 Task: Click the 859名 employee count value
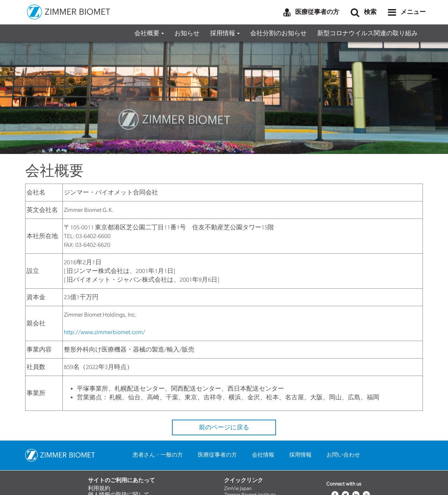pos(97,367)
